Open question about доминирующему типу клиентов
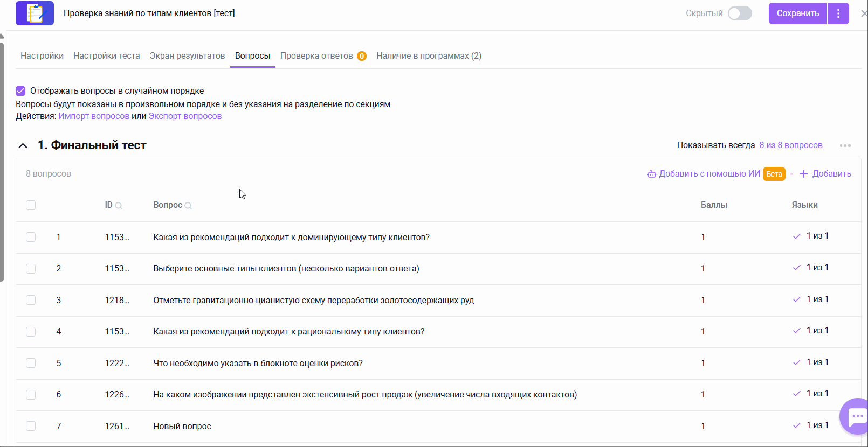 [292, 238]
